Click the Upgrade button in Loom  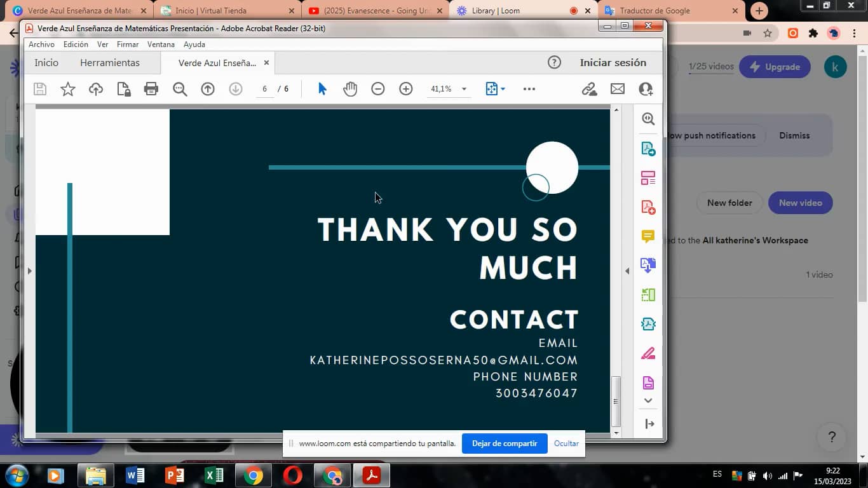tap(775, 67)
